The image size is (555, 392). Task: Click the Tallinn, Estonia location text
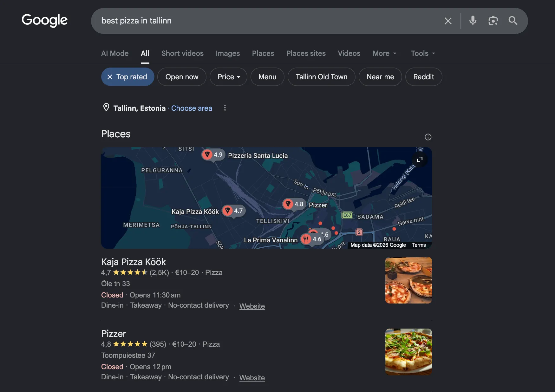coord(140,108)
